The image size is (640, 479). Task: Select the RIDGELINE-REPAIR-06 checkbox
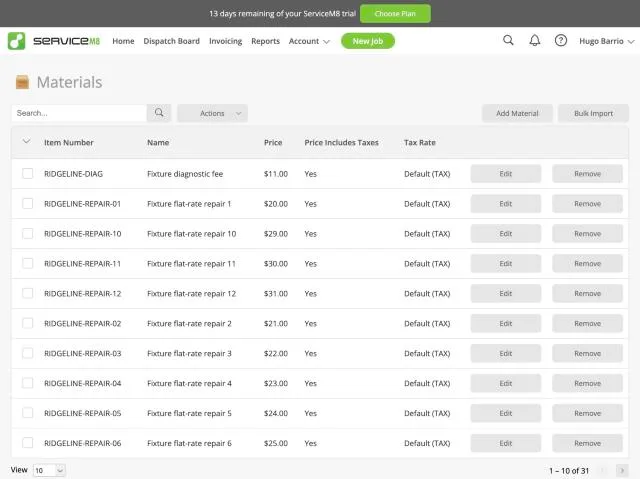[x=28, y=443]
